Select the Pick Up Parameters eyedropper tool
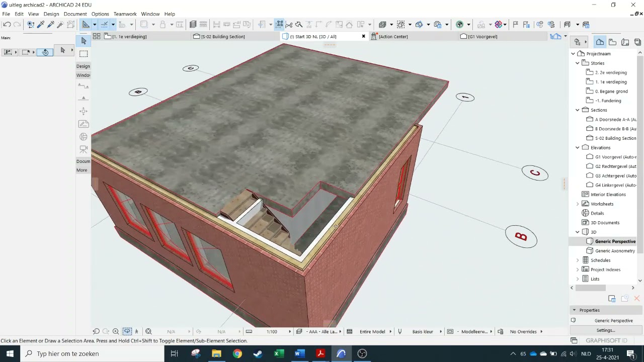The height and width of the screenshot is (362, 644). tap(41, 24)
